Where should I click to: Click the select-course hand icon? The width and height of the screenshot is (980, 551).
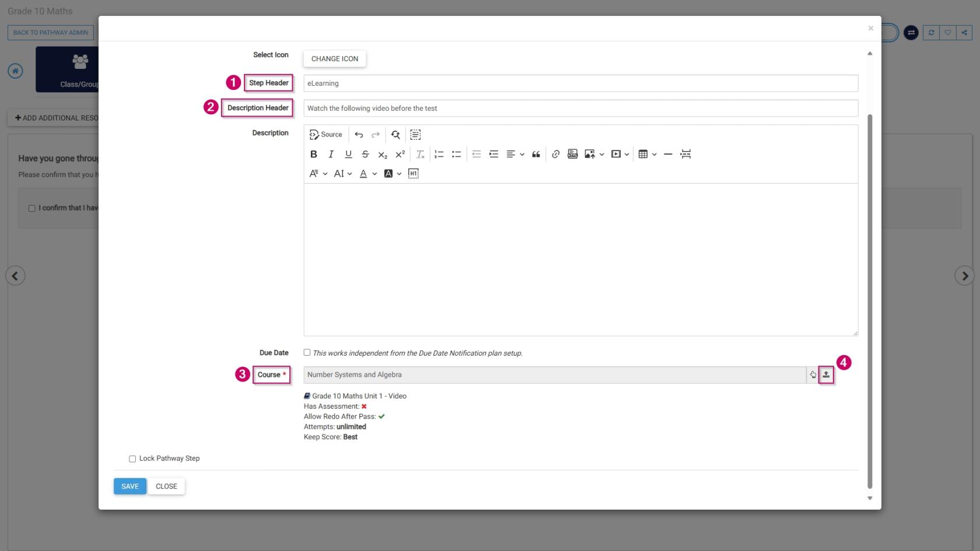(813, 375)
